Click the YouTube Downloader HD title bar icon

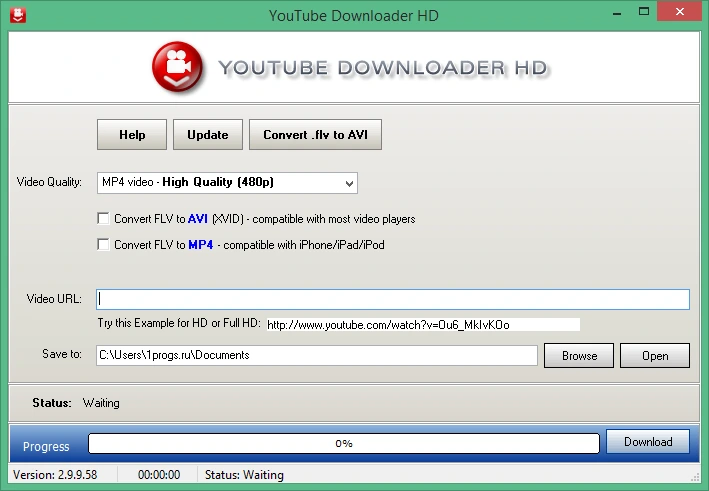tap(18, 15)
